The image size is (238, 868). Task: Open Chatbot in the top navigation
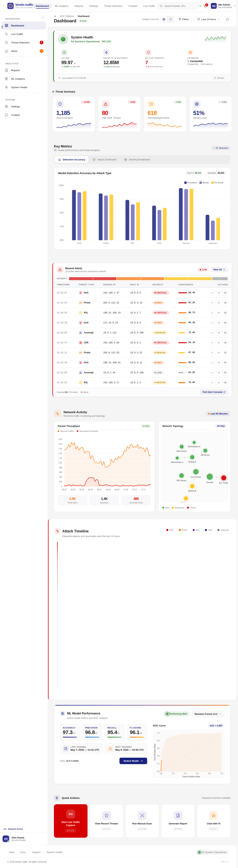tap(133, 6)
